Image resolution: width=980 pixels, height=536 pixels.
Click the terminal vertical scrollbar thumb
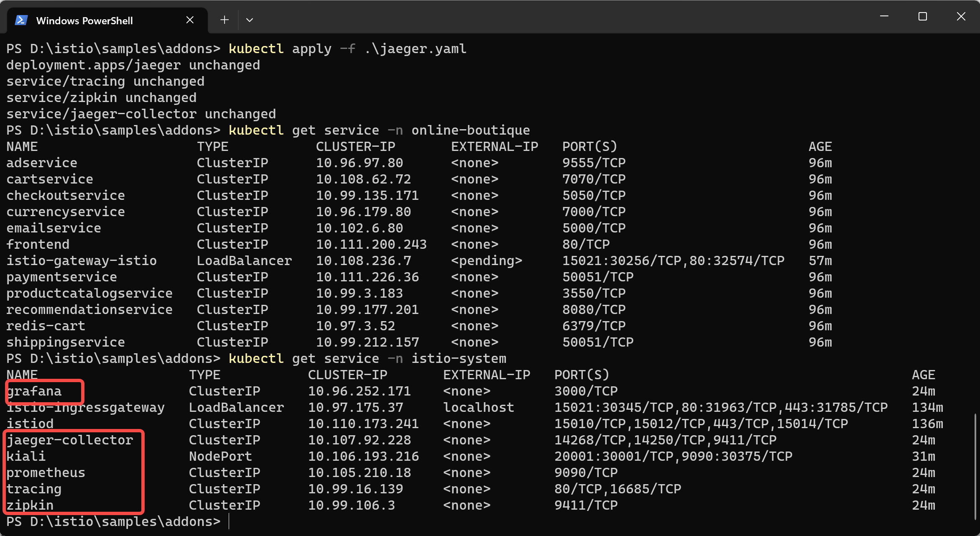point(975,466)
